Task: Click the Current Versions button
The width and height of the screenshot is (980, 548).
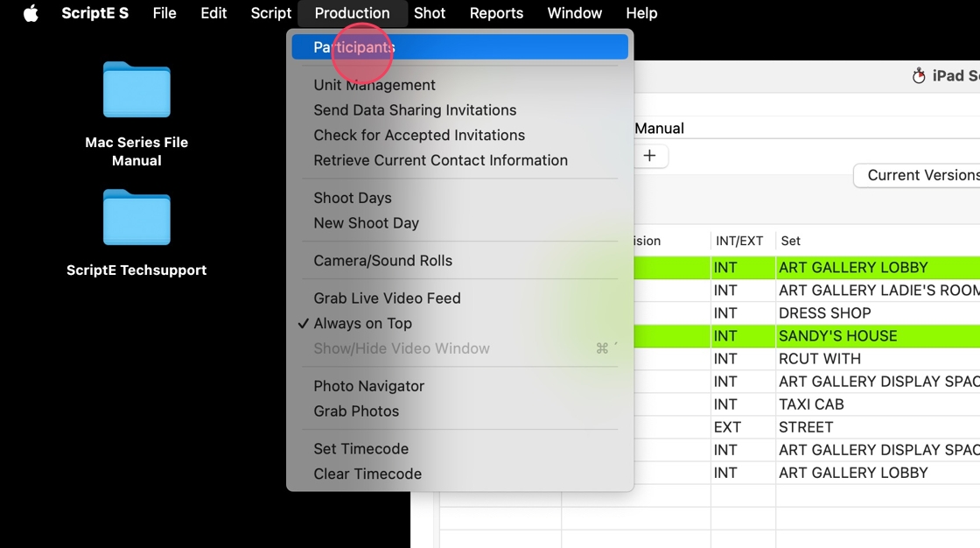Action: click(x=920, y=175)
